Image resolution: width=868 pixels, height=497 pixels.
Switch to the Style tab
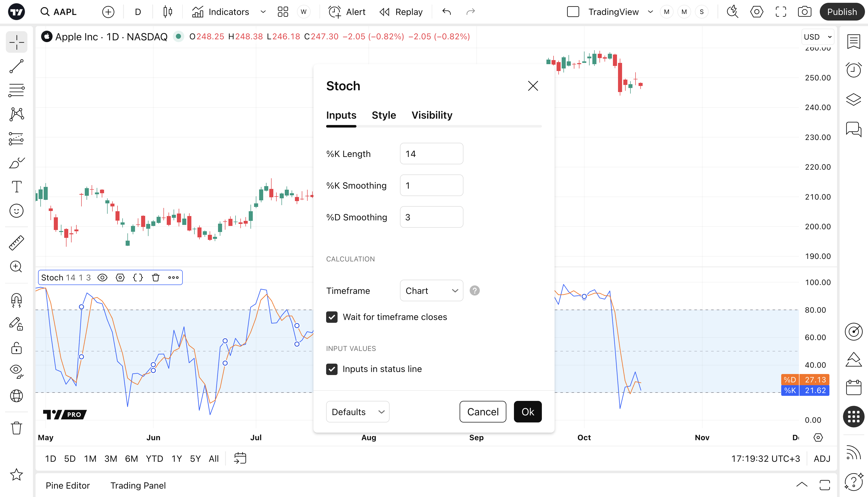[x=383, y=115]
